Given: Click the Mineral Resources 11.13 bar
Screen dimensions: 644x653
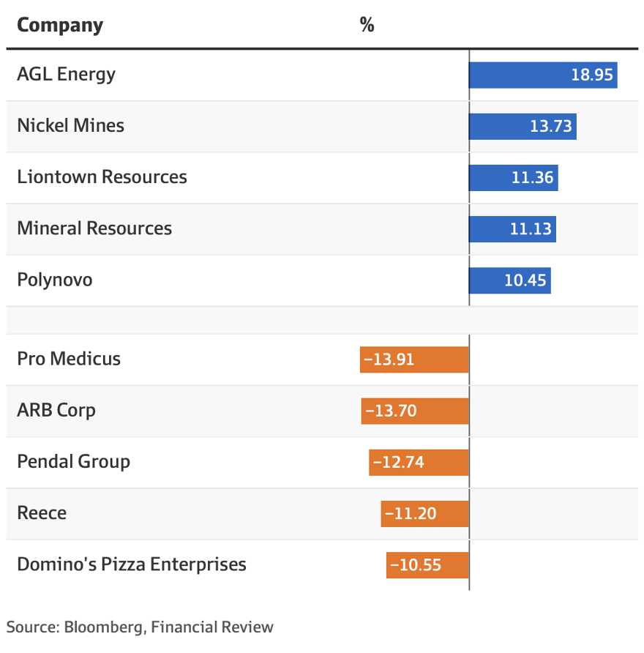Looking at the screenshot, I should coord(512,228).
